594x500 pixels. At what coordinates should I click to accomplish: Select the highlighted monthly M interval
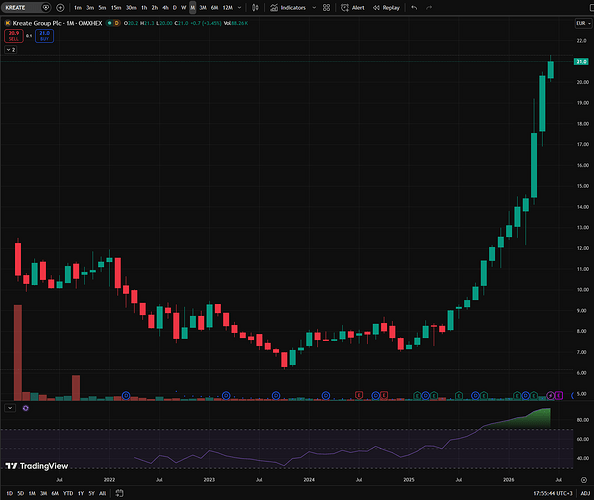click(x=192, y=8)
